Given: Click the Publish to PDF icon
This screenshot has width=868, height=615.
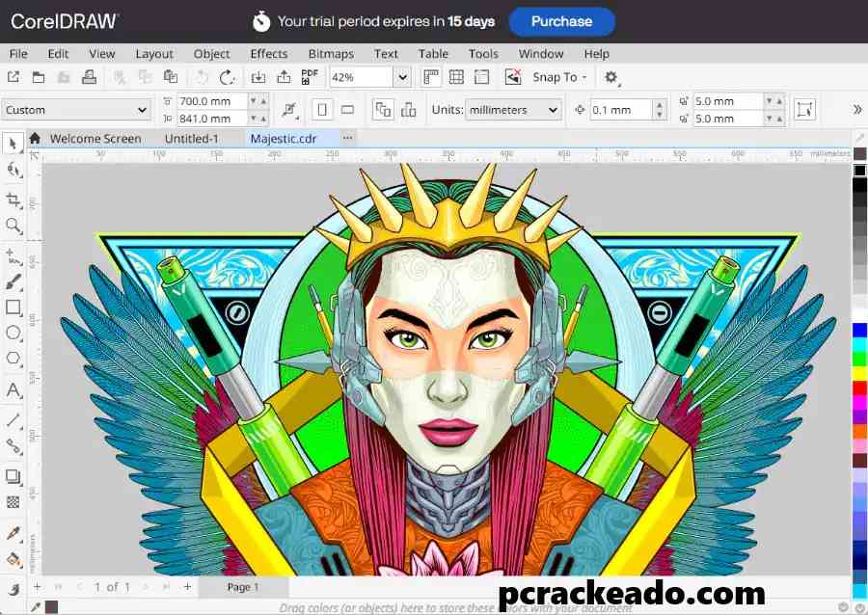Looking at the screenshot, I should point(310,77).
